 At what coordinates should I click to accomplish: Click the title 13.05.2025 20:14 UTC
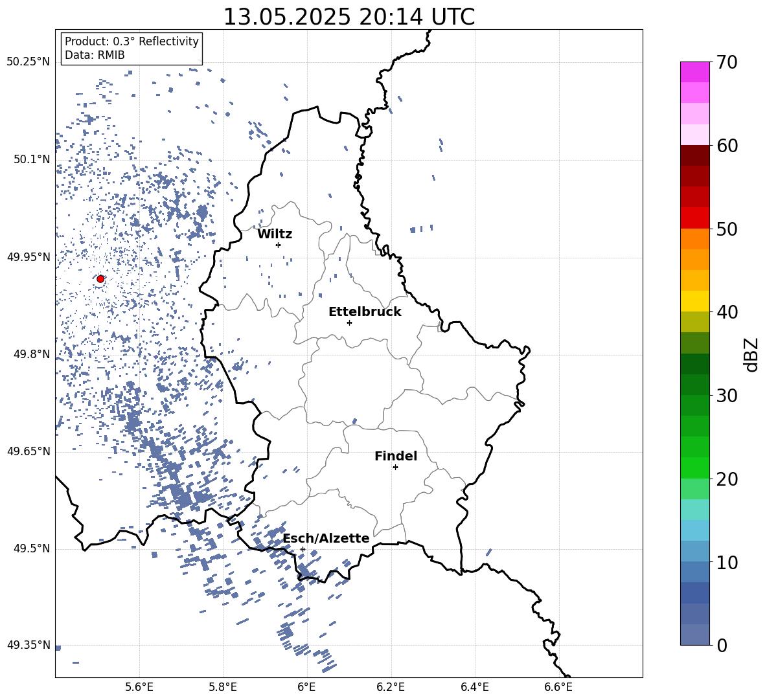tap(349, 17)
